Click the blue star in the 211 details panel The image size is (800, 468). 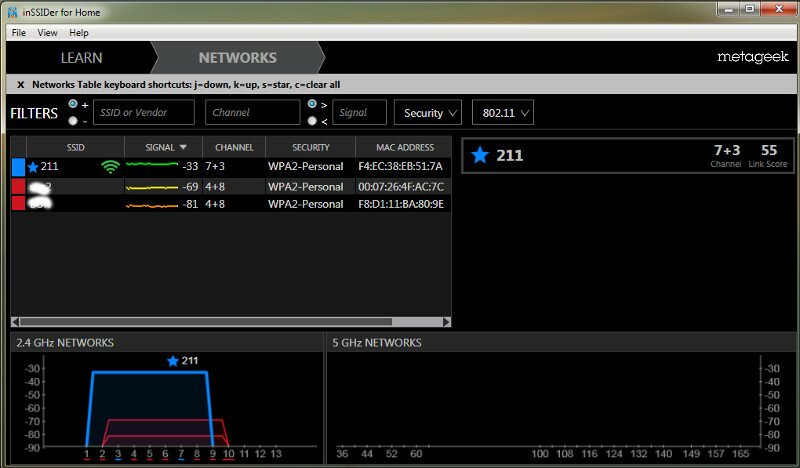(480, 155)
